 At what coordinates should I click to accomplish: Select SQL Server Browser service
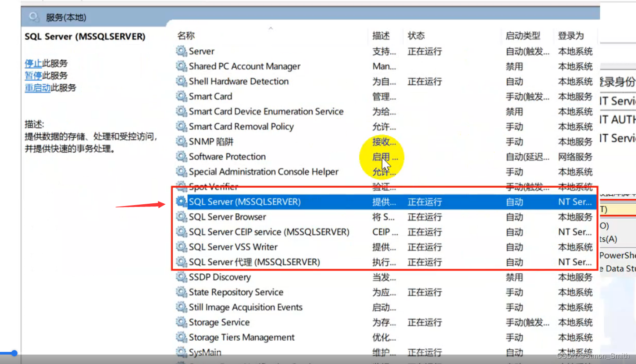(x=228, y=217)
